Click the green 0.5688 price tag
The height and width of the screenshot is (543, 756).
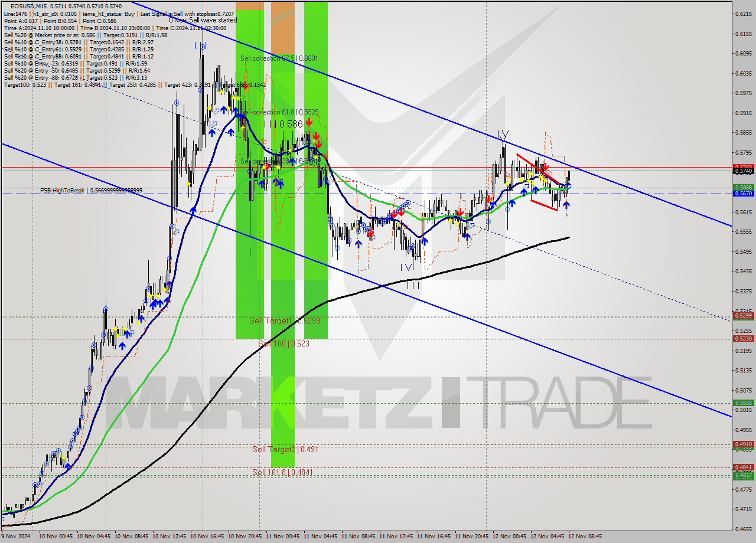tap(743, 187)
